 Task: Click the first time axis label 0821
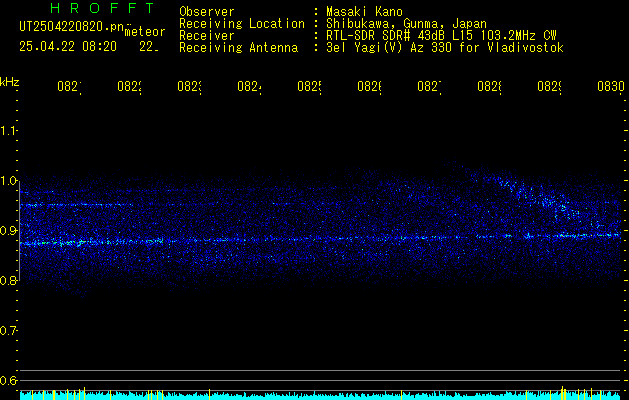coord(69,87)
